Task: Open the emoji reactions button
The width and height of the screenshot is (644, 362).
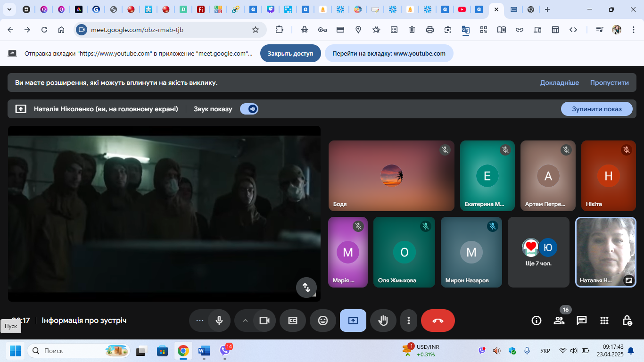Action: coord(323,321)
